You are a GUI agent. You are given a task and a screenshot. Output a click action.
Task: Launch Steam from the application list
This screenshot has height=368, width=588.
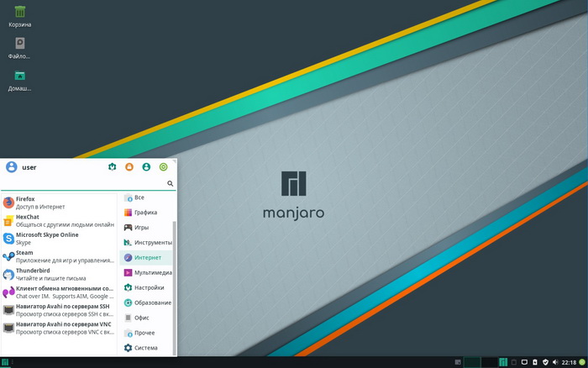pos(59,256)
